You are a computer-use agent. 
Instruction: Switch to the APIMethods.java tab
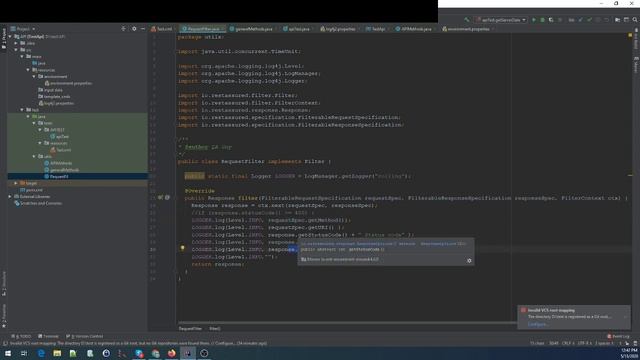tap(415, 29)
